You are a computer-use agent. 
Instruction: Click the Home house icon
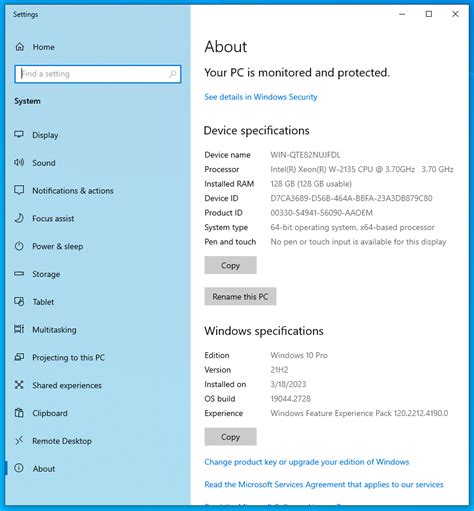[x=20, y=47]
